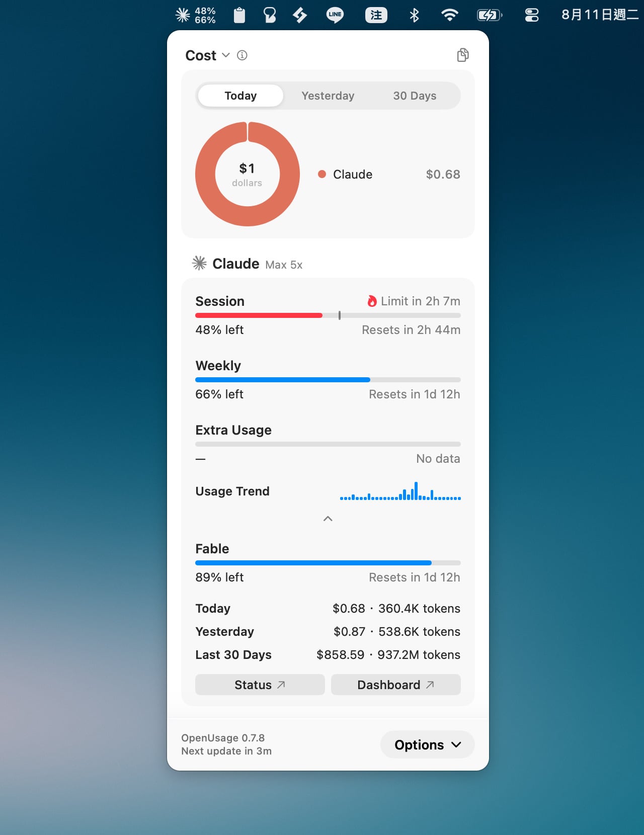Click the Session usage progress bar

coord(328,315)
